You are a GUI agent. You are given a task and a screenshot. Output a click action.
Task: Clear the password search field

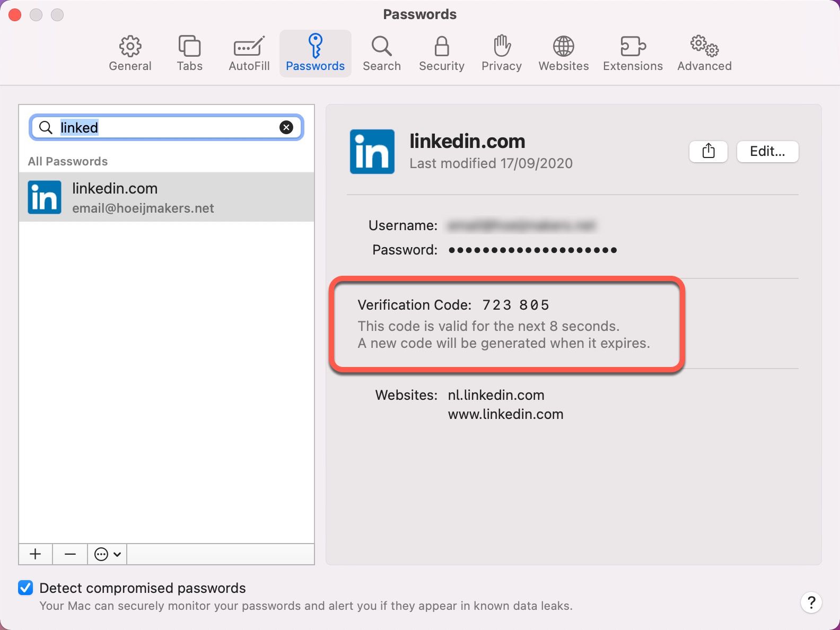(286, 127)
